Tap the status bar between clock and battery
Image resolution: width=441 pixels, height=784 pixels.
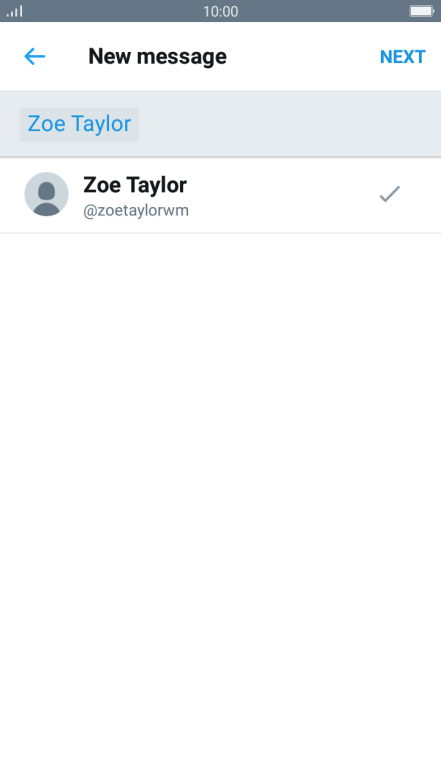pyautogui.click(x=324, y=11)
